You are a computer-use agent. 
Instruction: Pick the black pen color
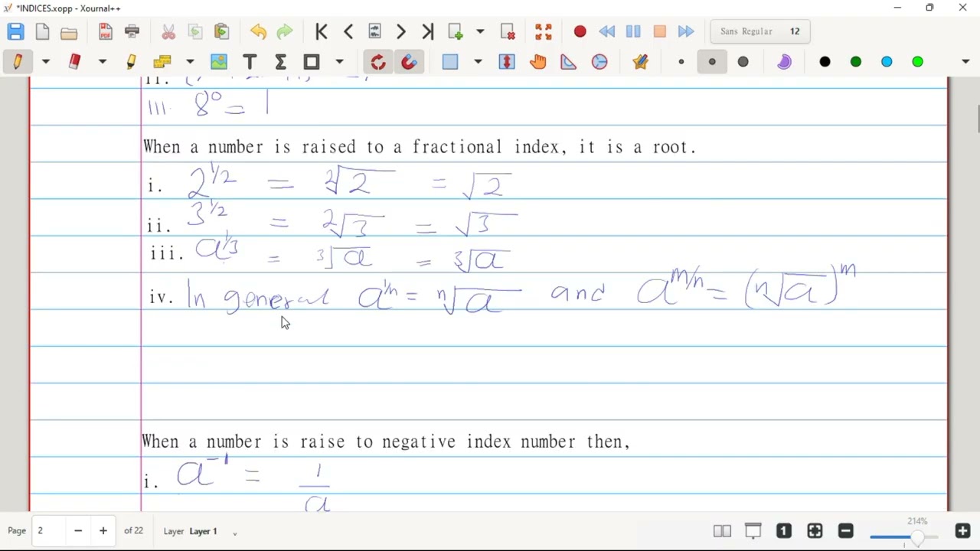[x=825, y=62]
